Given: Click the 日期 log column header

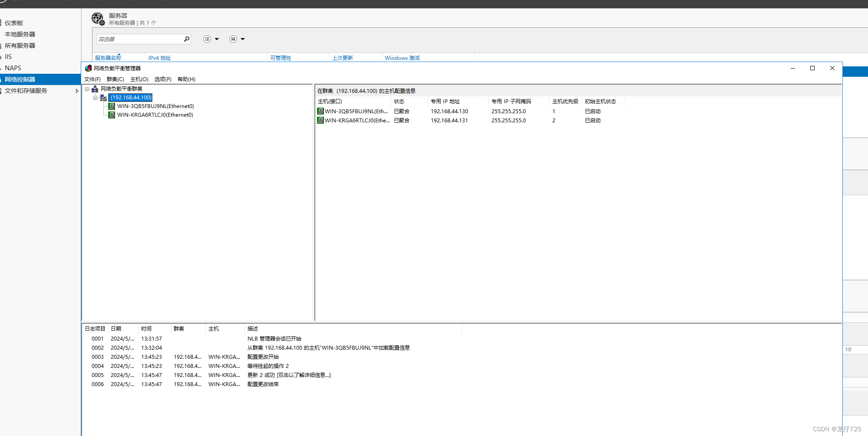Looking at the screenshot, I should pos(123,329).
